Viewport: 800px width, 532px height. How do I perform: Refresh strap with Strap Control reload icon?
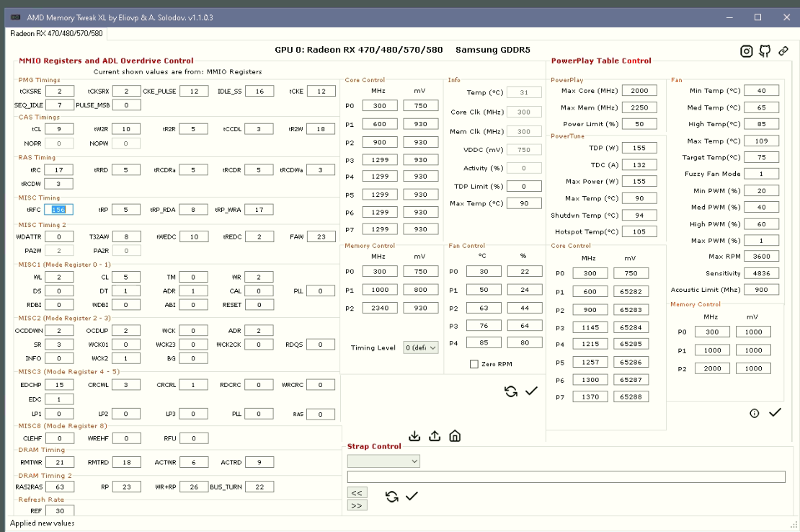[x=392, y=496]
